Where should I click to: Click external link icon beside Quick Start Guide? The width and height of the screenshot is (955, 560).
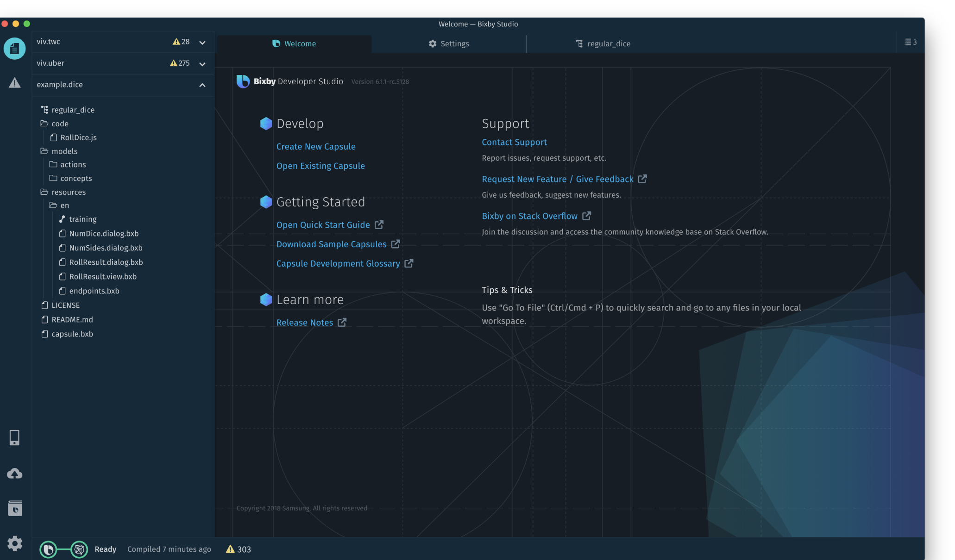[x=379, y=224]
